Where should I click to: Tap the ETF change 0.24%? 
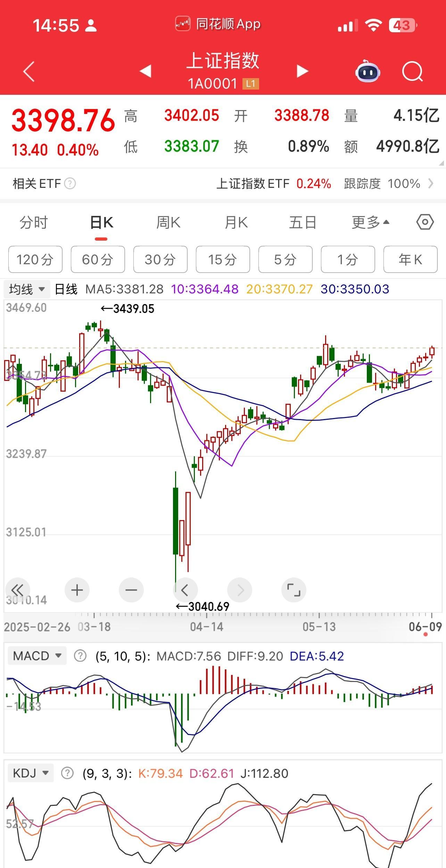click(x=314, y=183)
